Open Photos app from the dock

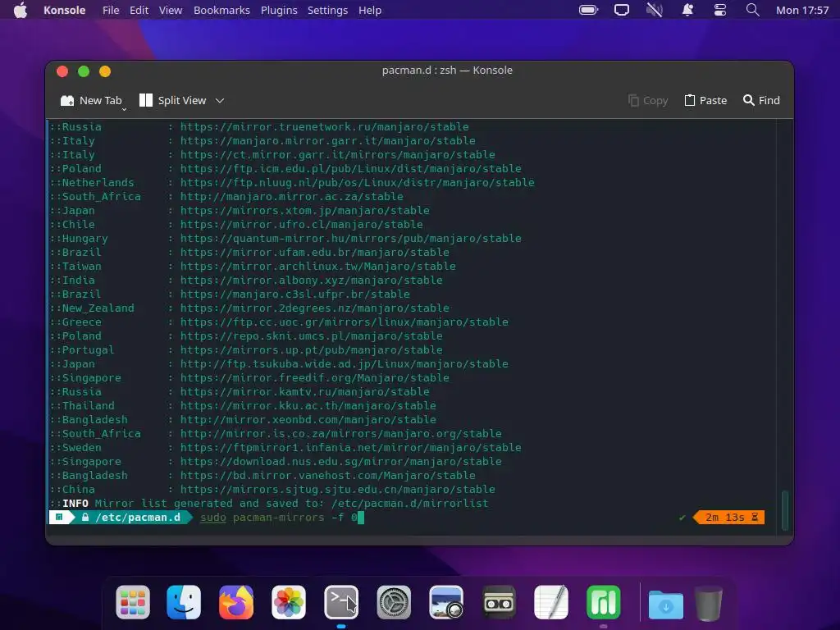click(x=289, y=602)
